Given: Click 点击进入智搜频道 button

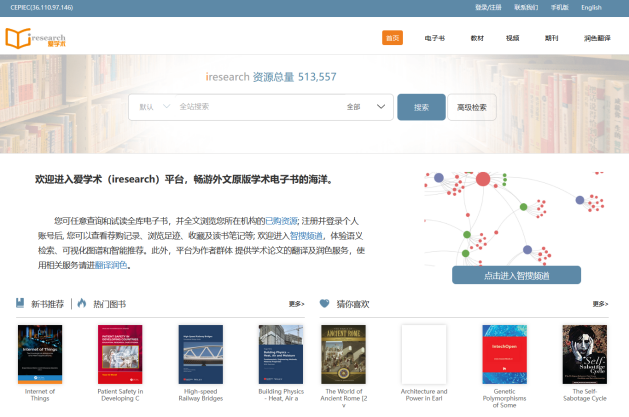Looking at the screenshot, I should click(x=516, y=275).
